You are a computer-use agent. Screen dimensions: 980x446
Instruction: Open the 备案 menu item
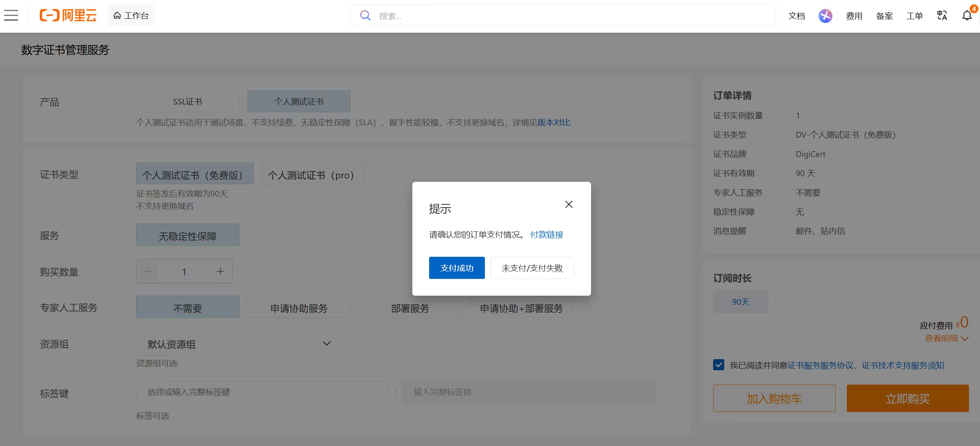pos(885,16)
